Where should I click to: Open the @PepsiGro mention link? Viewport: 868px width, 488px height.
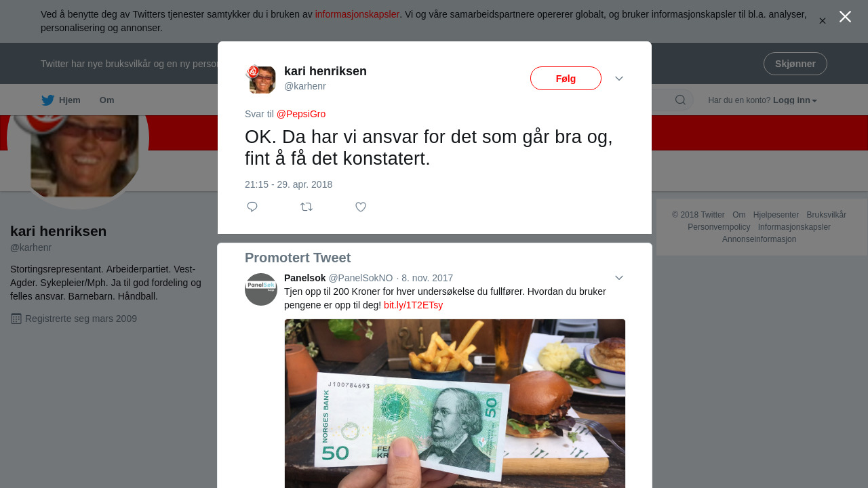pyautogui.click(x=301, y=114)
